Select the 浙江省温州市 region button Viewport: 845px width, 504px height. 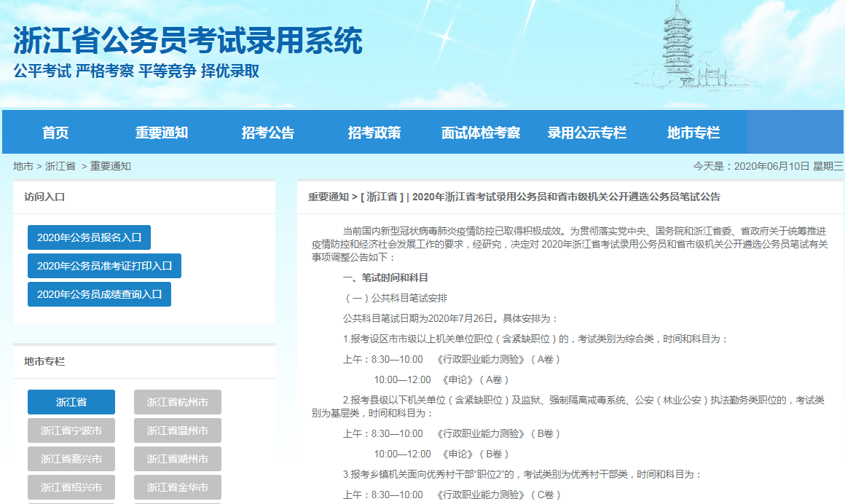pos(178,430)
